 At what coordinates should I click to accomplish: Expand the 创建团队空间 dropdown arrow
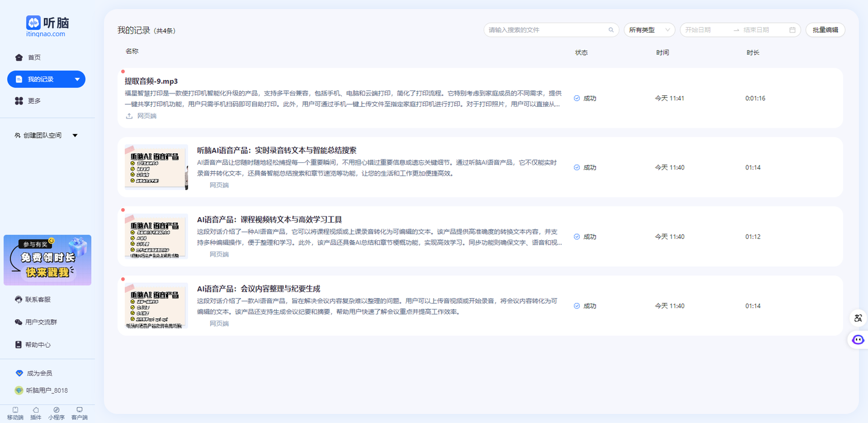point(75,135)
